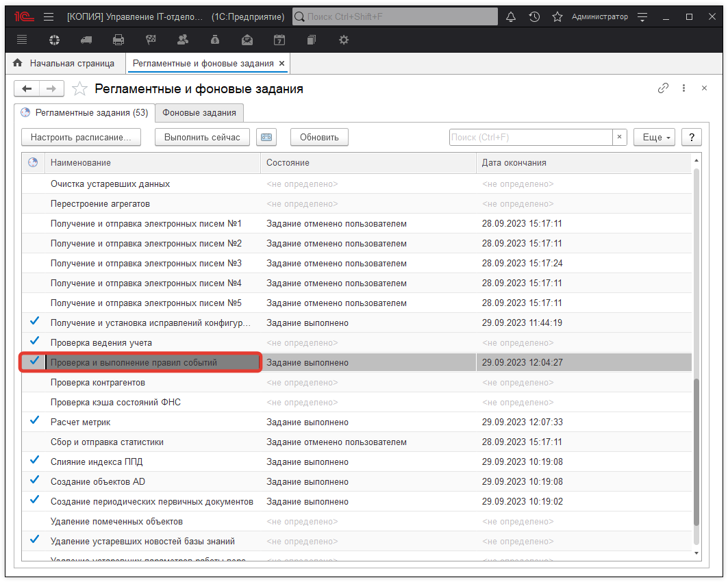Switch to Фоновые задания tab
The image size is (728, 582).
coord(199,113)
